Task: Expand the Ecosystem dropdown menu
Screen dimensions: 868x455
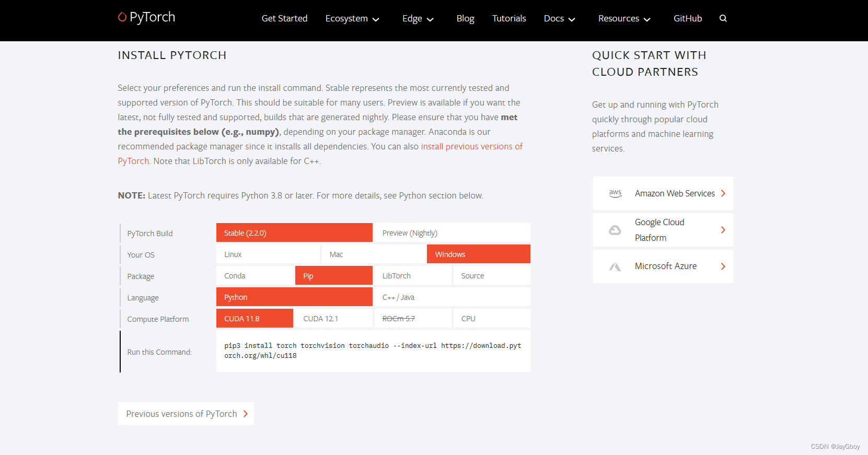Action: (352, 19)
